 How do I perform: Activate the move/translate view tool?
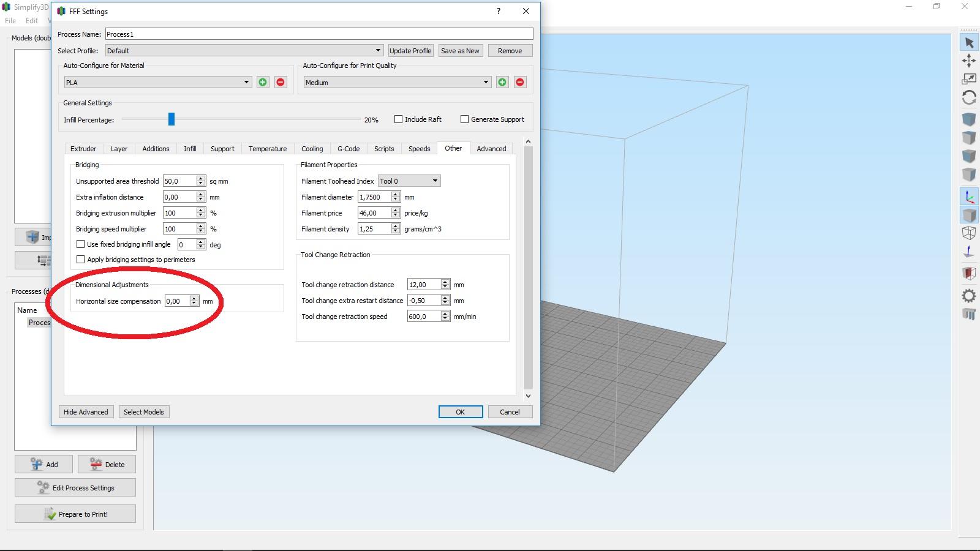[969, 60]
